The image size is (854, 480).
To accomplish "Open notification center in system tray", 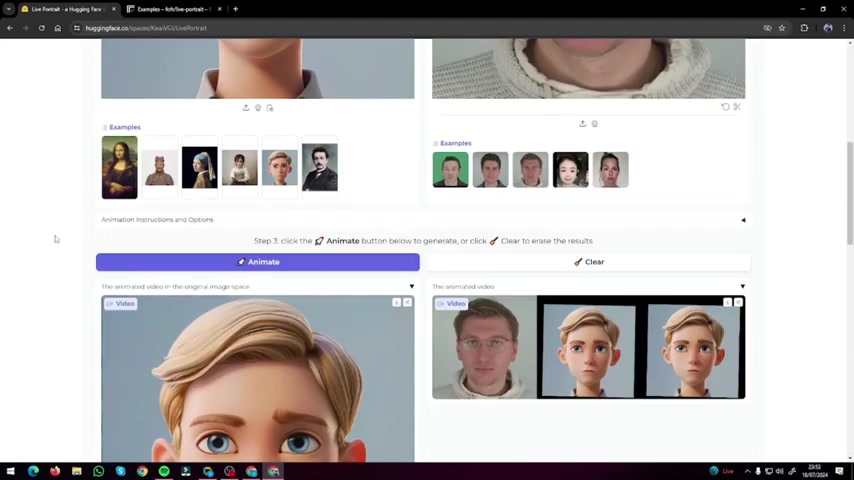I will click(x=839, y=471).
